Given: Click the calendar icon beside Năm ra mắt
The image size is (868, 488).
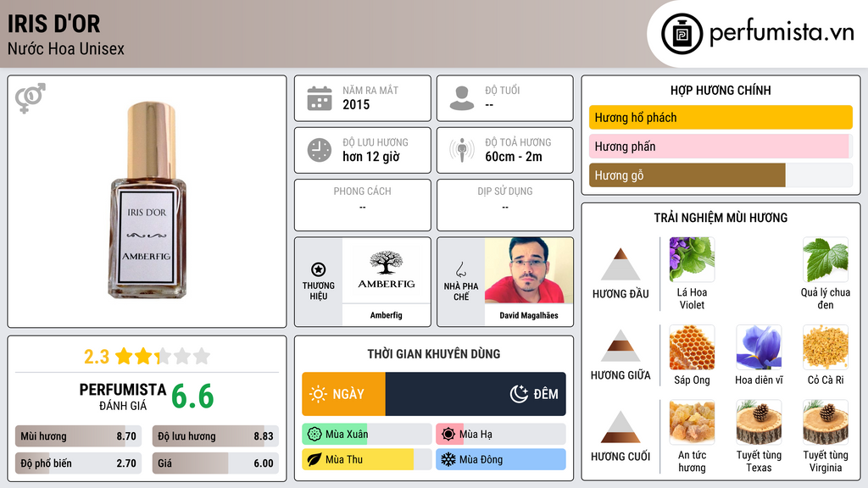Looking at the screenshot, I should pos(320,98).
